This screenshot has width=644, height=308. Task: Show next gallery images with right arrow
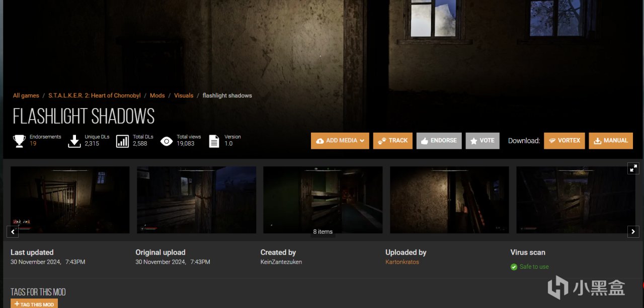coord(633,232)
